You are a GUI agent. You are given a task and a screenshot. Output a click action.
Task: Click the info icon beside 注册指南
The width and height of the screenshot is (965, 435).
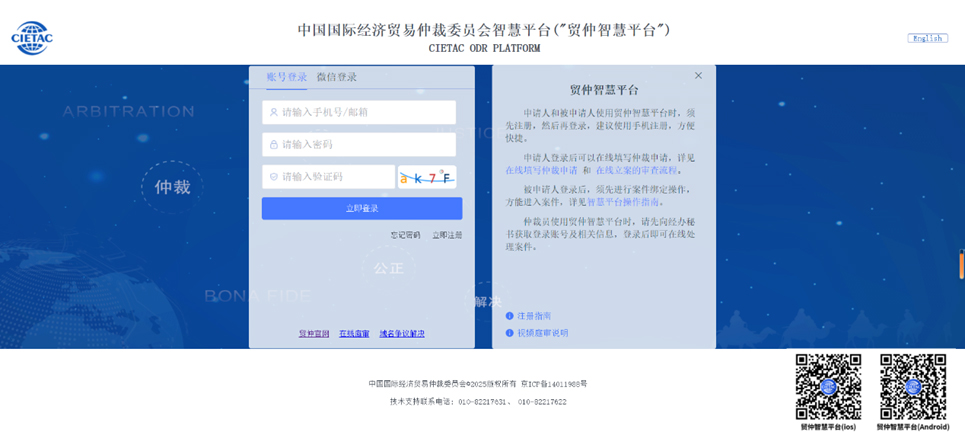[x=510, y=316]
